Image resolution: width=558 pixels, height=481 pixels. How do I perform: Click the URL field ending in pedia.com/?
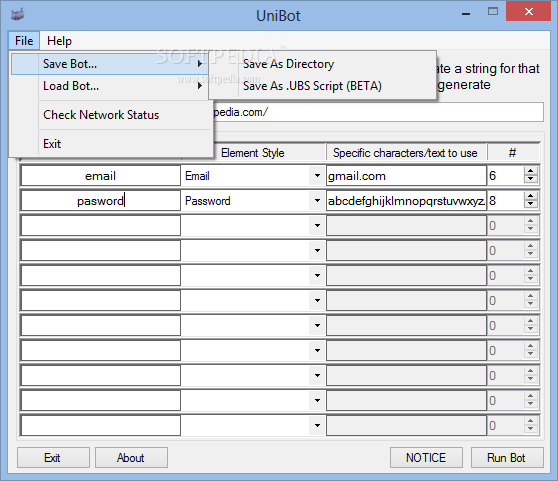click(x=378, y=112)
